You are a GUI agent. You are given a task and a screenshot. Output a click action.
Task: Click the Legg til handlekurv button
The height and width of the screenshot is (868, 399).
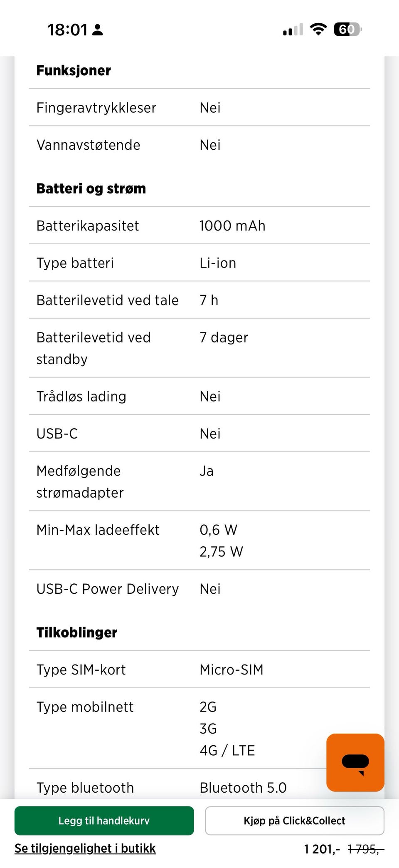[104, 821]
